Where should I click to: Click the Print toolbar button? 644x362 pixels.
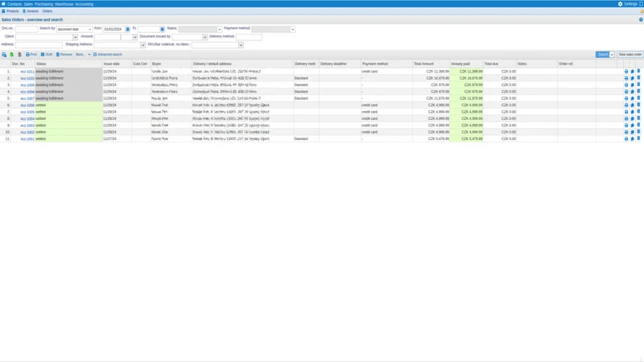coord(31,55)
